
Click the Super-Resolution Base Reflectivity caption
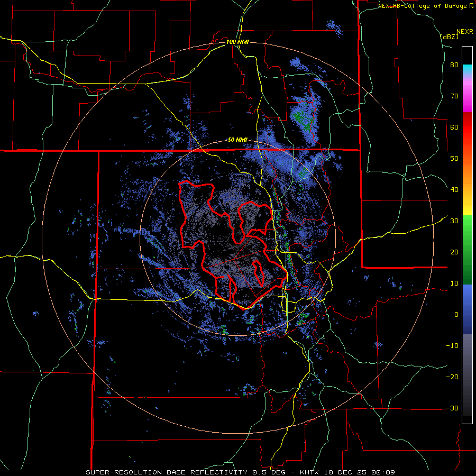tap(241, 472)
